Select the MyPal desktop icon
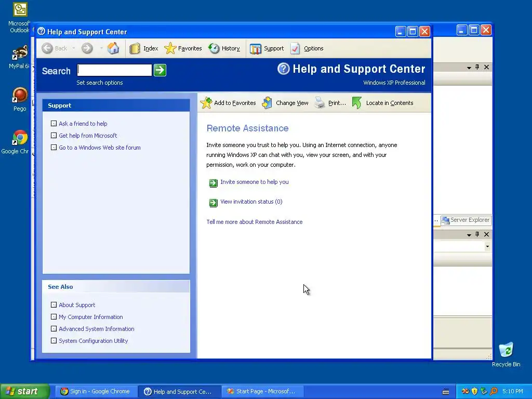This screenshot has width=532, height=399. pyautogui.click(x=19, y=56)
